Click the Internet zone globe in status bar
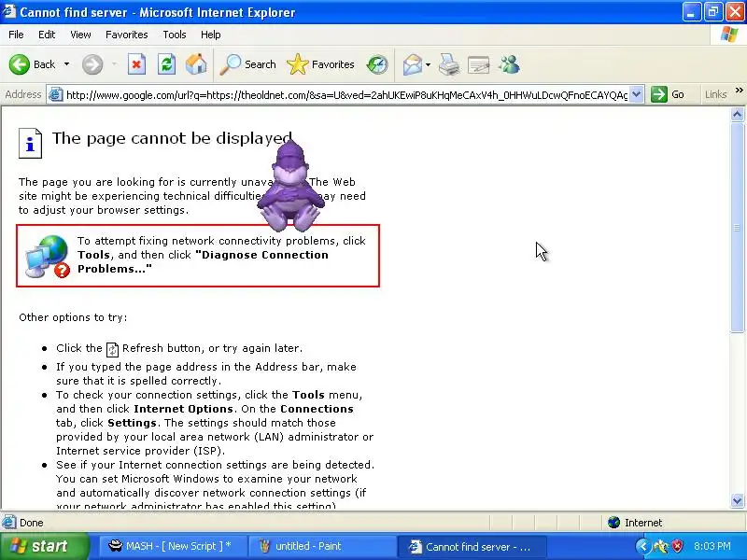747x560 pixels. (x=613, y=523)
